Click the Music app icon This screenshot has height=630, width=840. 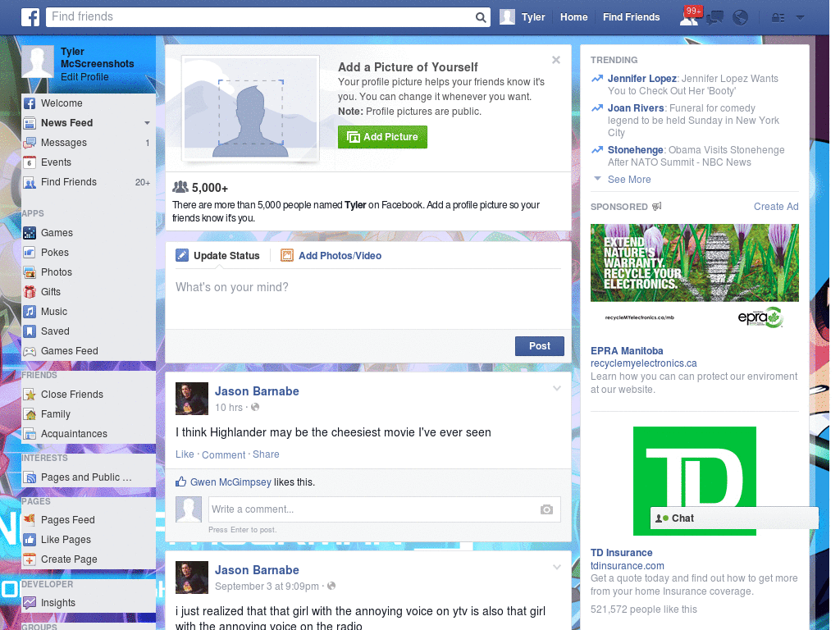(30, 312)
